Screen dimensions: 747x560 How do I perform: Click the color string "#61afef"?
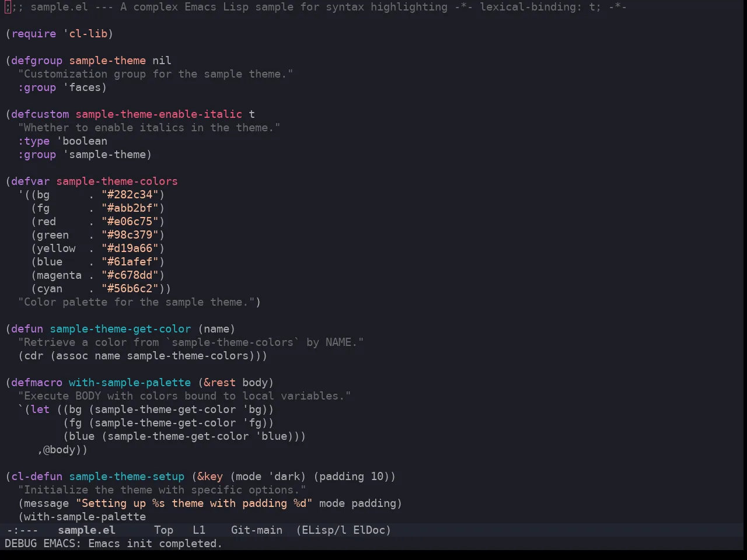point(130,262)
